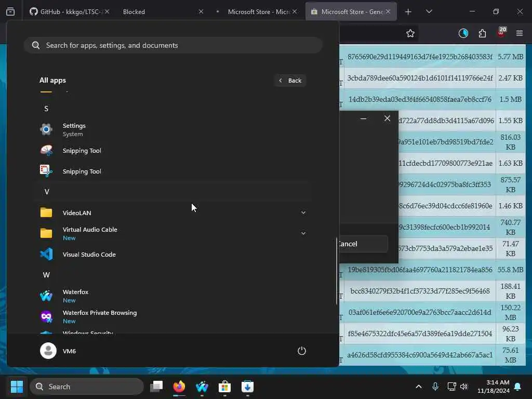Click the VM6 user account avatar
Image resolution: width=532 pixels, height=399 pixels.
point(48,351)
